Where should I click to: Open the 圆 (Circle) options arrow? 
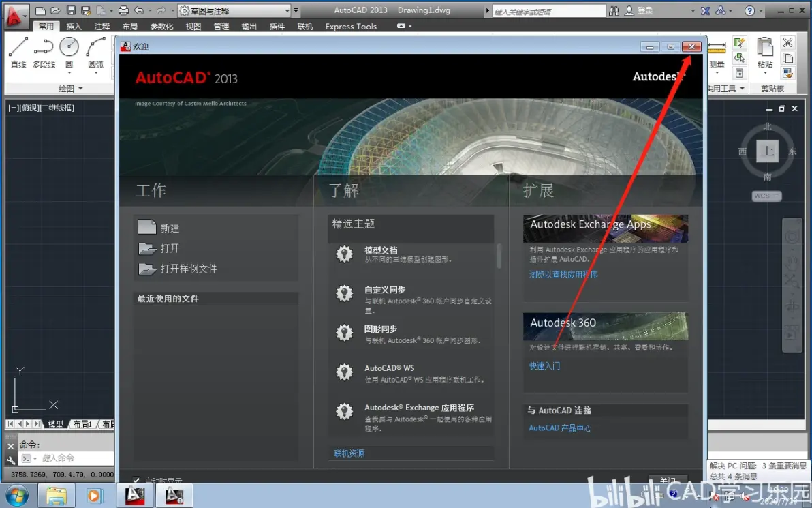pyautogui.click(x=69, y=72)
